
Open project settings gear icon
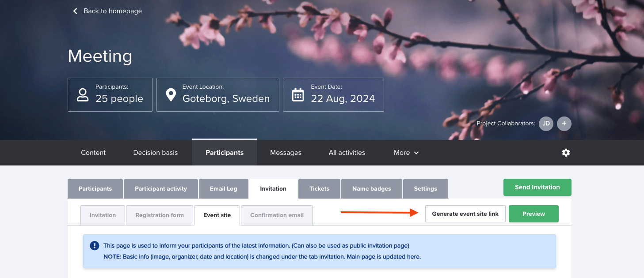(566, 153)
